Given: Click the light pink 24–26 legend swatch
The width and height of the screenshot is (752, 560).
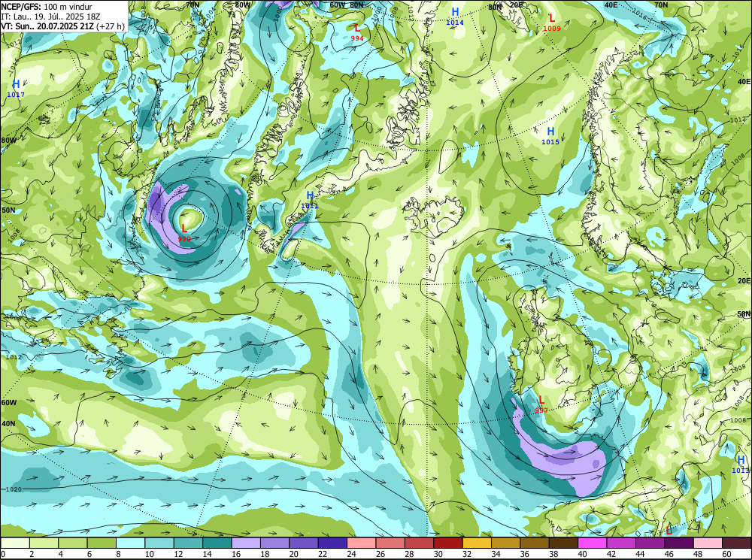Looking at the screenshot, I should 362,543.
